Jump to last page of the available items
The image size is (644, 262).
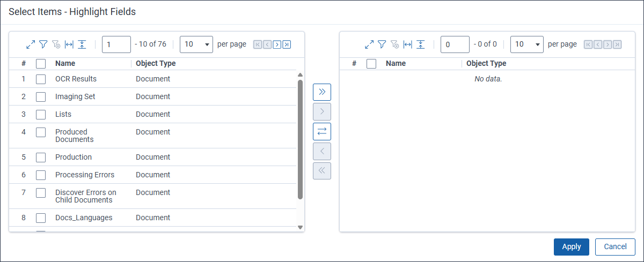287,44
